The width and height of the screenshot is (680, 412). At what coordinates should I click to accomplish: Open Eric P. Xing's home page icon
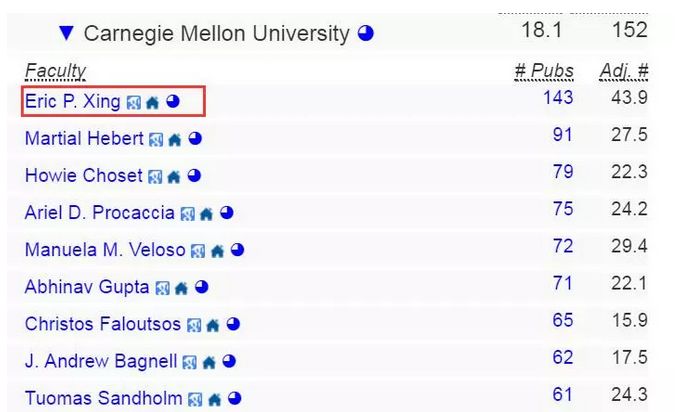(152, 102)
